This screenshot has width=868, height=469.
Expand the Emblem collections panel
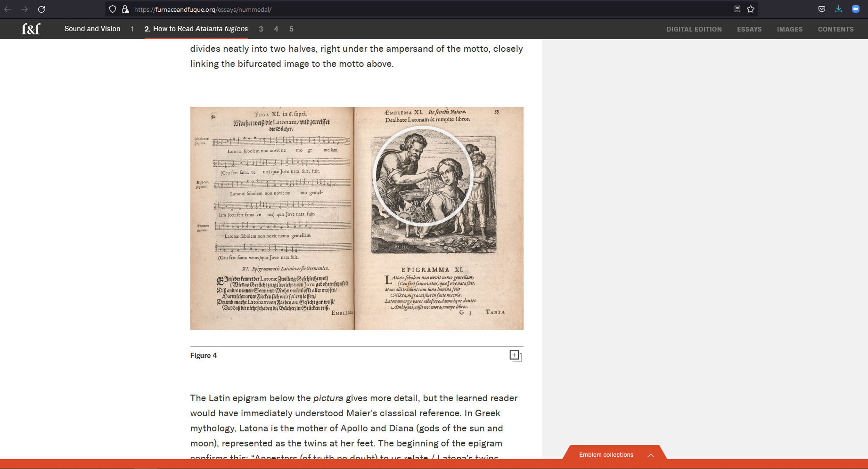pyautogui.click(x=614, y=453)
